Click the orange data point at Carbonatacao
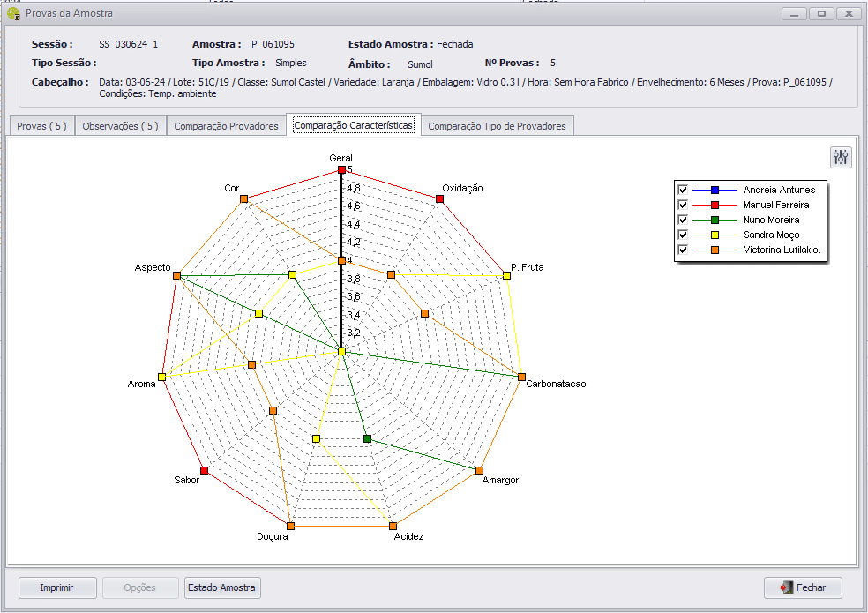The image size is (868, 613). (x=521, y=377)
